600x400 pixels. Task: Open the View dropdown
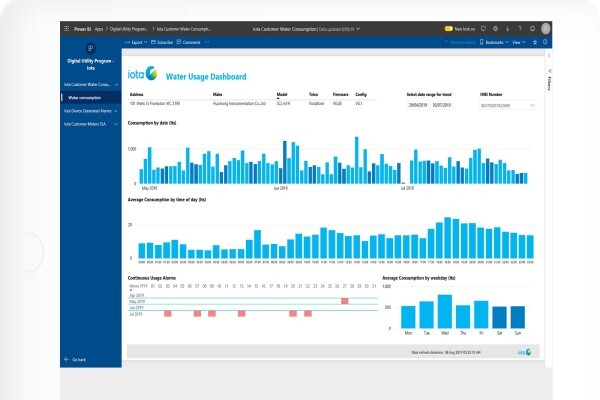pos(518,42)
